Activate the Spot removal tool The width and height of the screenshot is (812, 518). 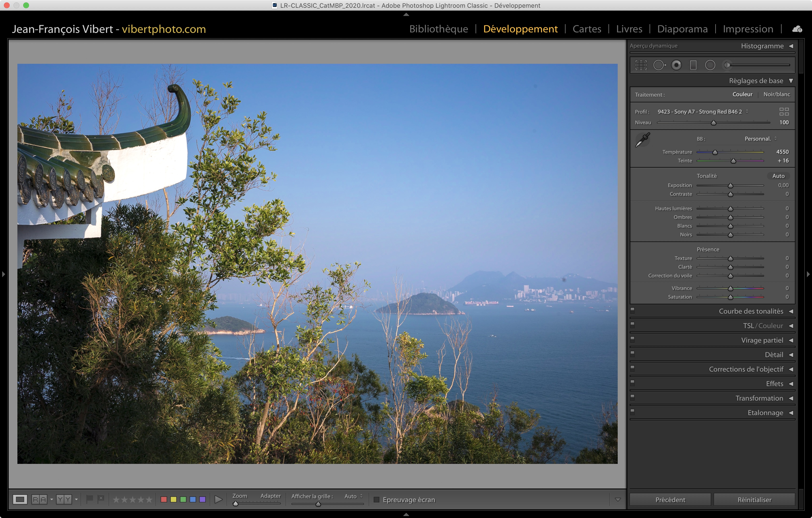[659, 65]
